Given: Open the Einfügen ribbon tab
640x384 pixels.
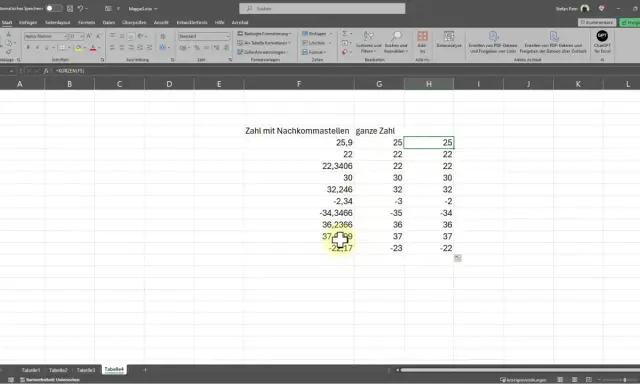Looking at the screenshot, I should point(28,22).
